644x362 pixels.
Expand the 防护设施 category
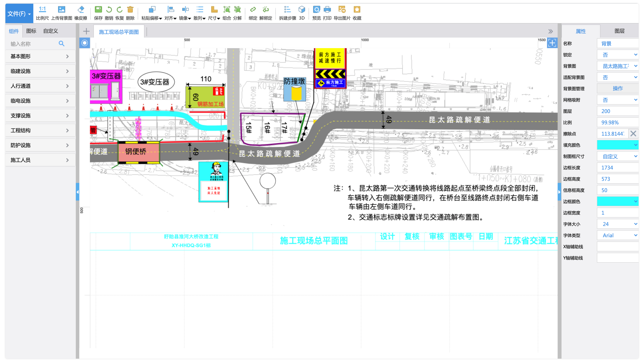[40, 145]
